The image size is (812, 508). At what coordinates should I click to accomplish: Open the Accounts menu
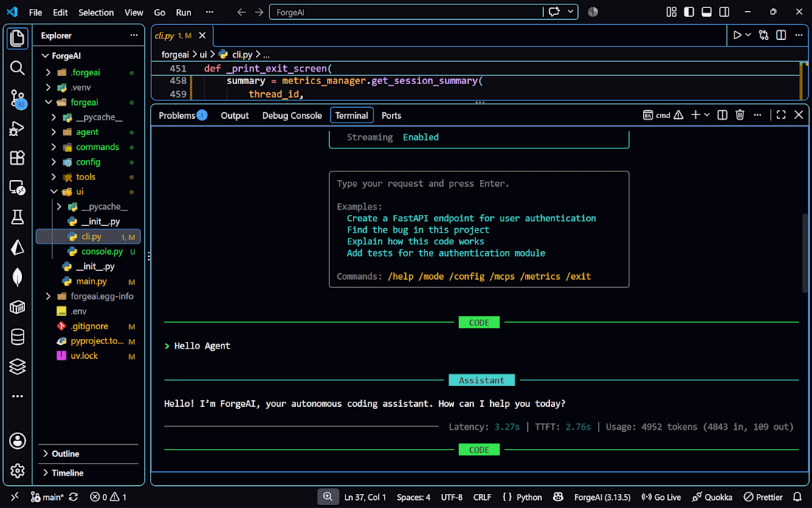[17, 441]
